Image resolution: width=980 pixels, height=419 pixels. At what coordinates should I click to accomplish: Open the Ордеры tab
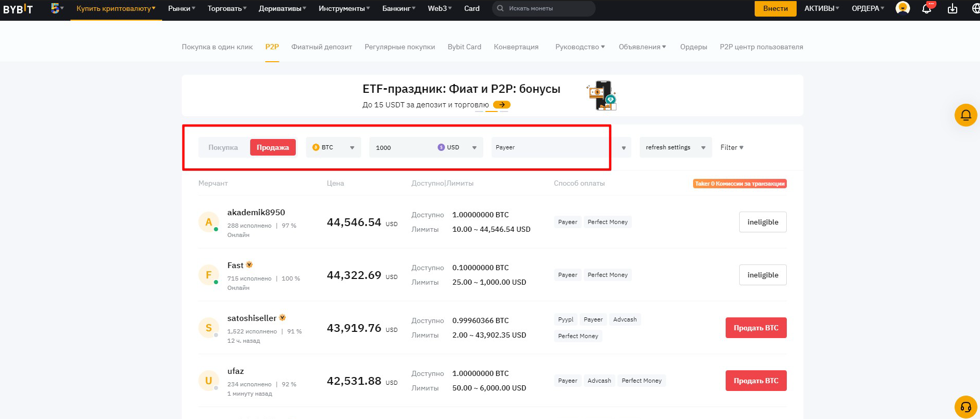click(x=694, y=47)
